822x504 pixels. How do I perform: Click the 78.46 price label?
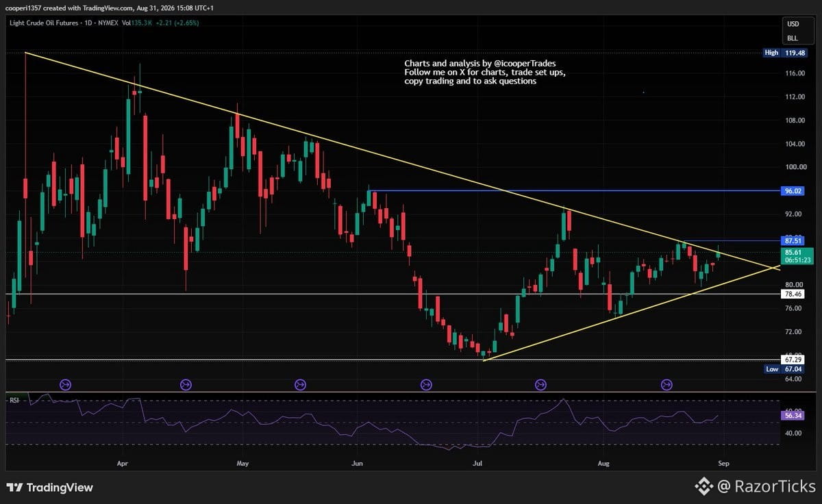tap(793, 294)
